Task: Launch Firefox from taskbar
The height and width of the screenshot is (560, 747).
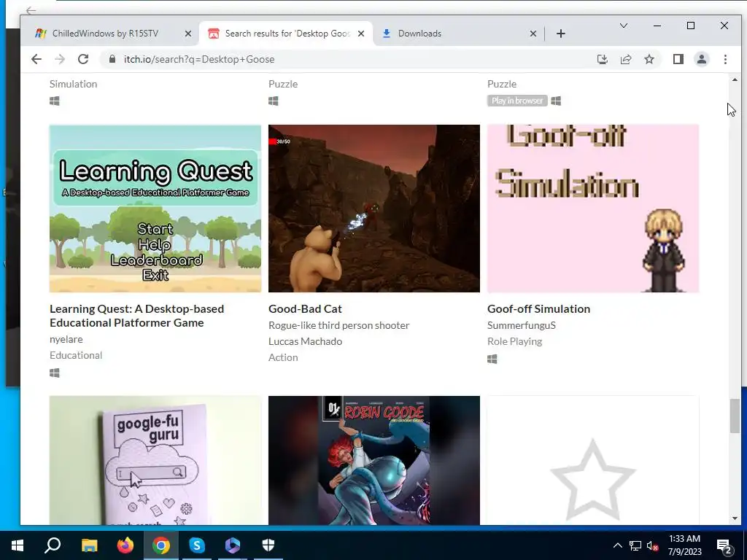Action: [125, 545]
